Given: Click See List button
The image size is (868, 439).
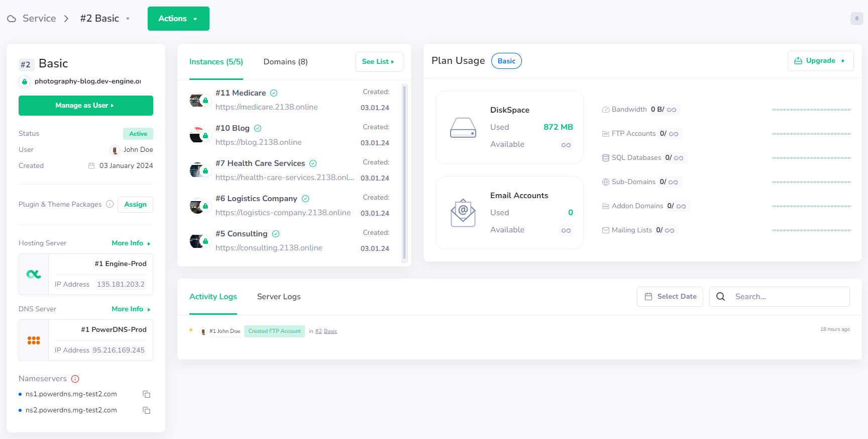Looking at the screenshot, I should pyautogui.click(x=379, y=62).
